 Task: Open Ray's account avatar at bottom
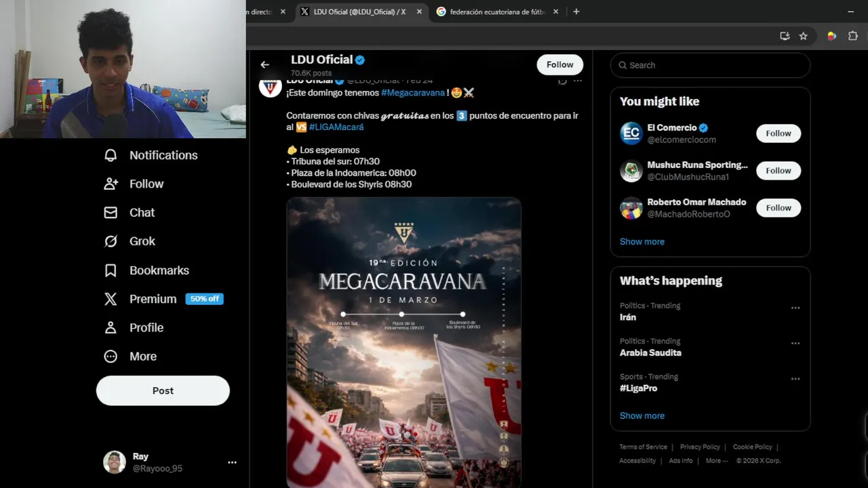[115, 462]
